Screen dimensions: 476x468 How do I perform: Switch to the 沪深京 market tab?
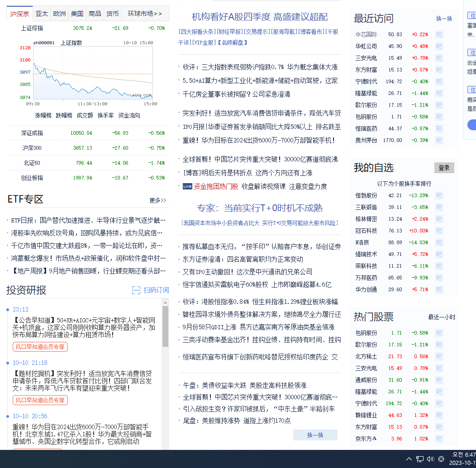click(19, 14)
